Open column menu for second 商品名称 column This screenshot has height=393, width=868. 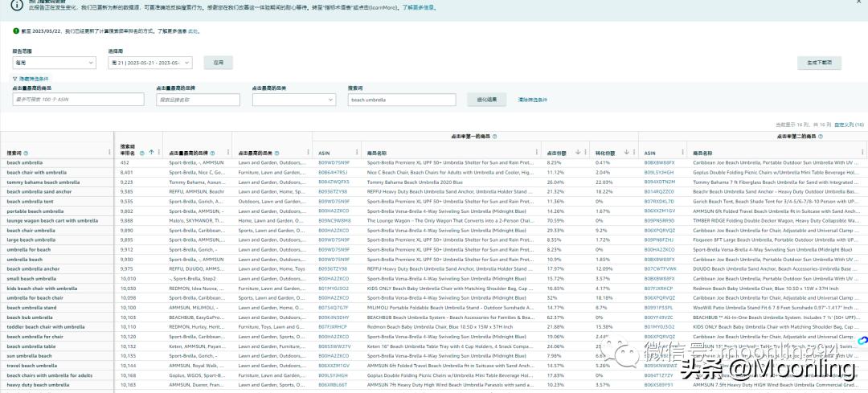point(862,153)
